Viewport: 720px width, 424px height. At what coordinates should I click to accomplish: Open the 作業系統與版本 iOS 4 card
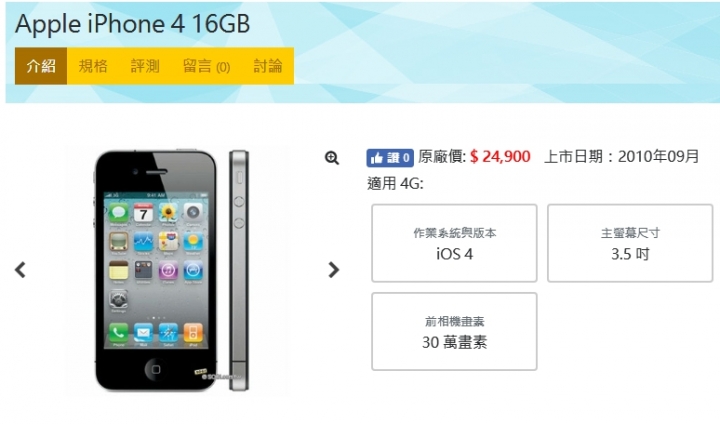point(454,243)
